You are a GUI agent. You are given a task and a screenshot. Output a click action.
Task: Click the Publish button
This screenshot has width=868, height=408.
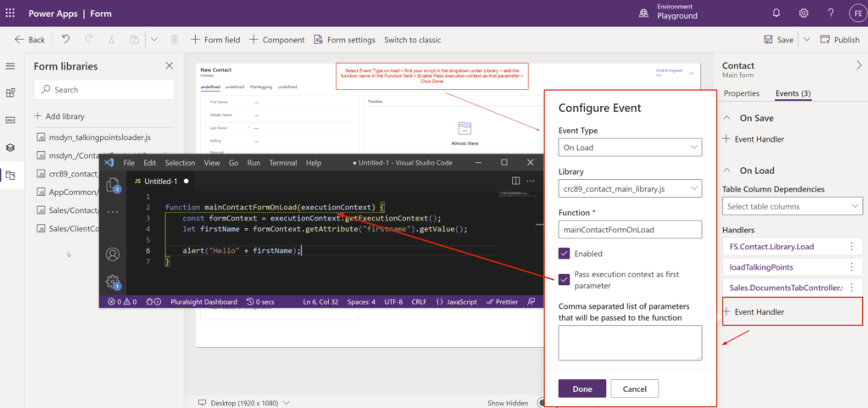click(x=840, y=39)
